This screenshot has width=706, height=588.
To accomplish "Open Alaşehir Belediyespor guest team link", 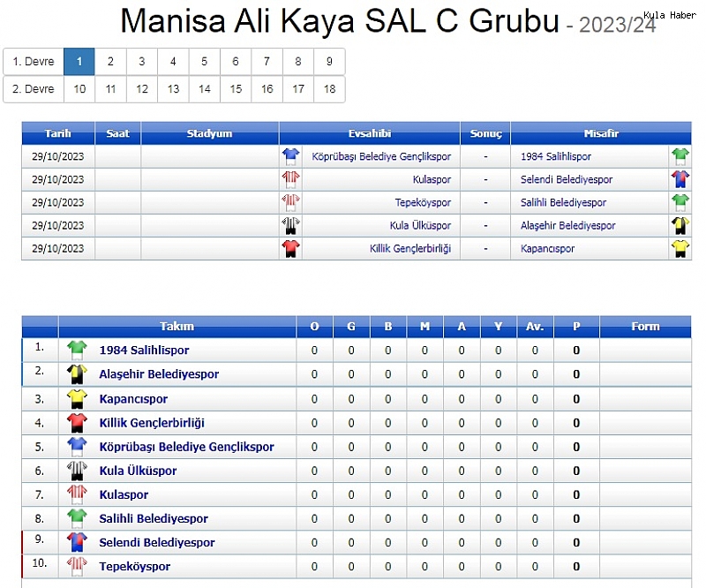I will coord(567,225).
